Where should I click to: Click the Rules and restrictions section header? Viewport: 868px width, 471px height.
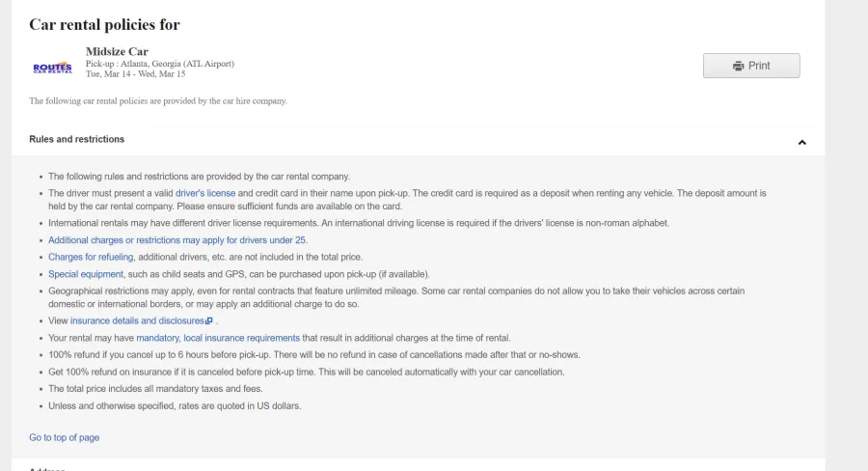(x=77, y=139)
